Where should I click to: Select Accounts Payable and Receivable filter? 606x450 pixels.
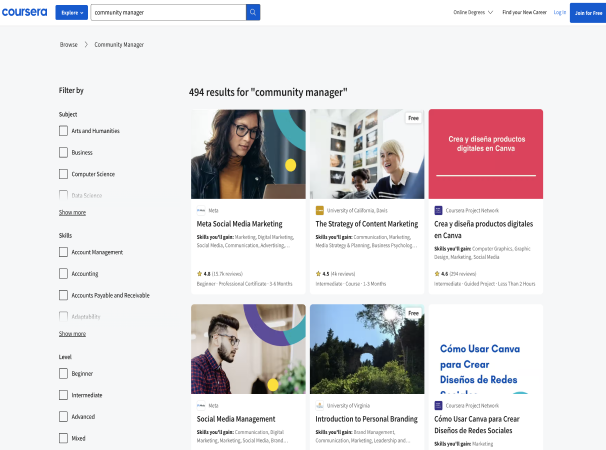point(63,295)
